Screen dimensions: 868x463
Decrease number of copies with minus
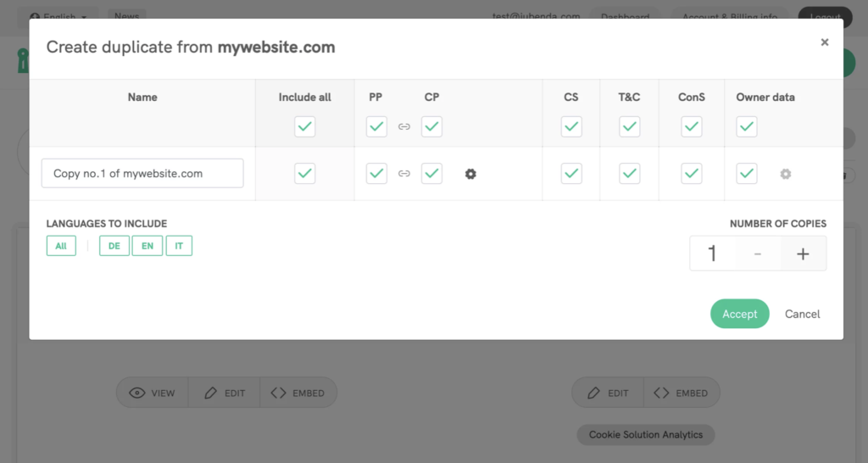757,254
